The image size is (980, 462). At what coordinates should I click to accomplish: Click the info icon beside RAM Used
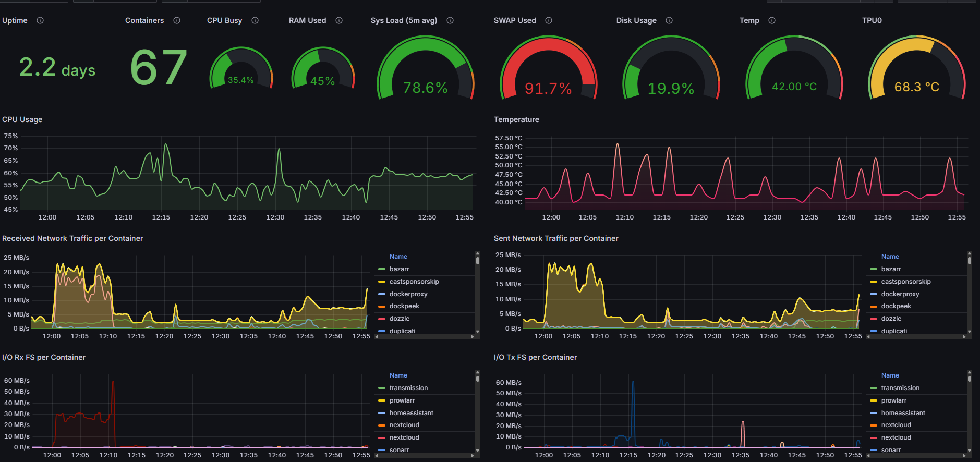pos(339,20)
